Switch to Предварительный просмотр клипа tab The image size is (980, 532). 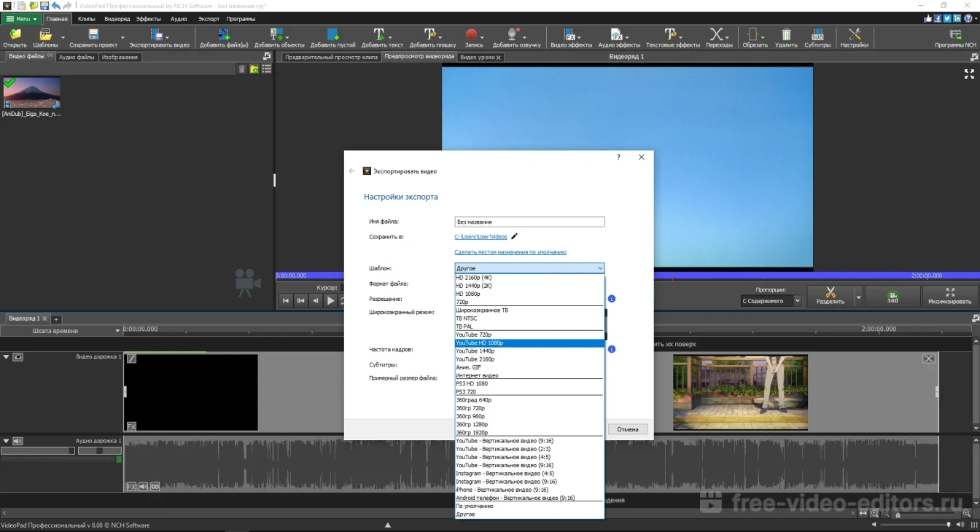(x=330, y=57)
